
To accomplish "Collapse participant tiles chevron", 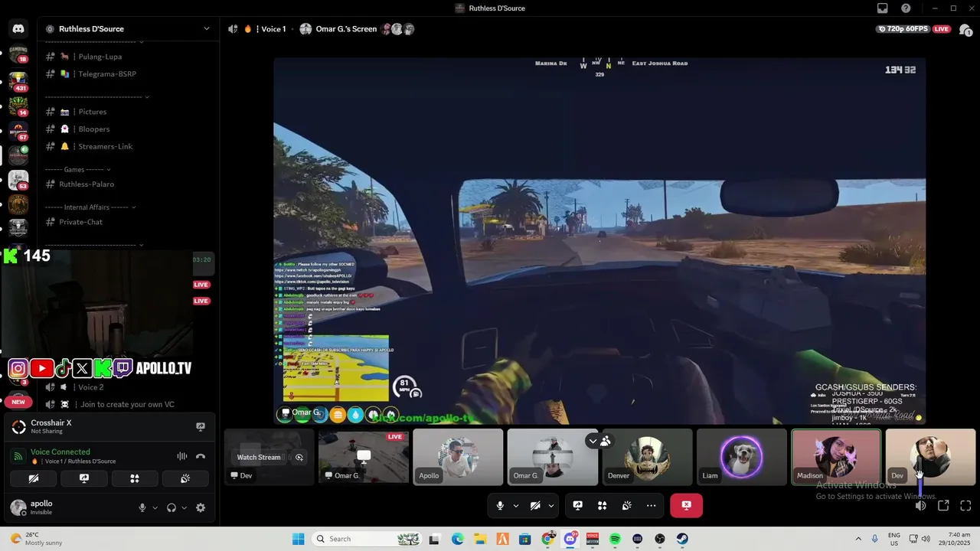I will coord(593,441).
